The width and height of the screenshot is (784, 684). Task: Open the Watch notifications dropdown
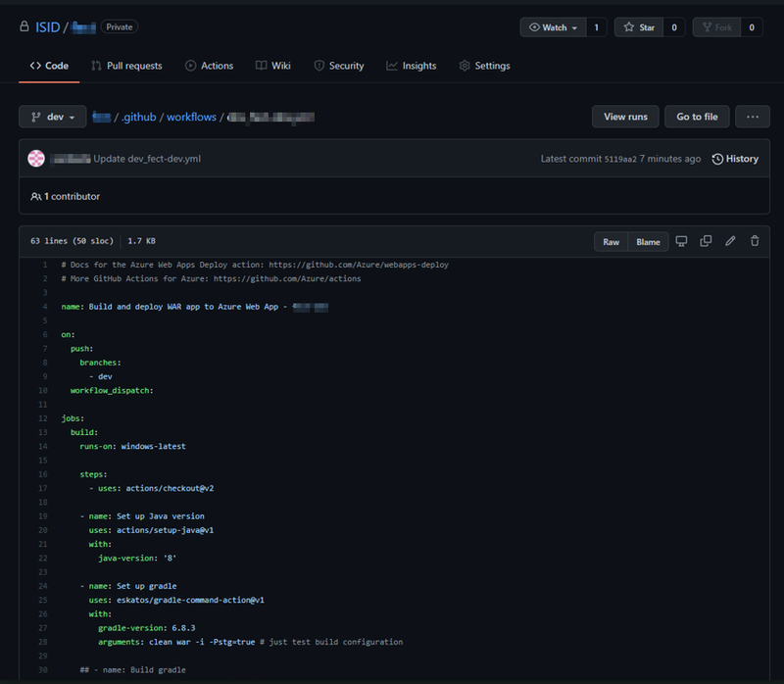(553, 27)
